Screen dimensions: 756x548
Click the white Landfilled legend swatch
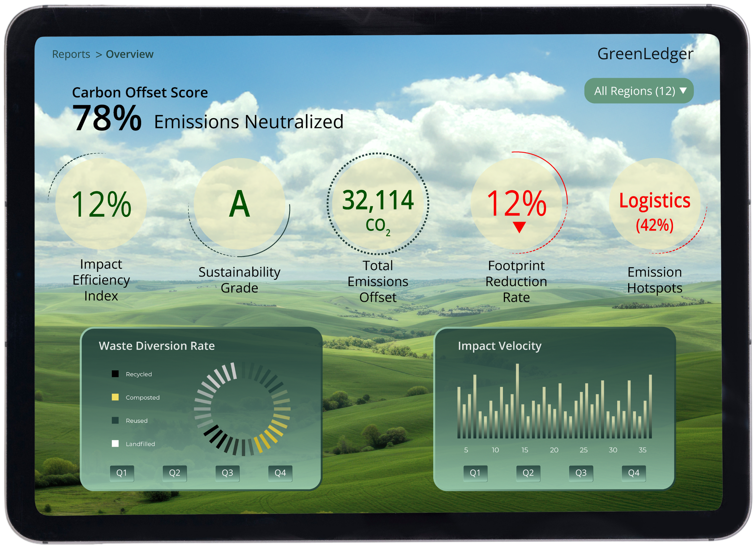pos(115,444)
